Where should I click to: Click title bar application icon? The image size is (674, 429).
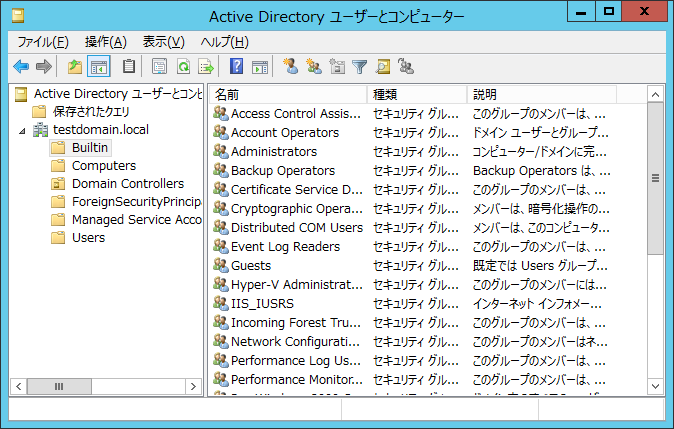pos(18,16)
